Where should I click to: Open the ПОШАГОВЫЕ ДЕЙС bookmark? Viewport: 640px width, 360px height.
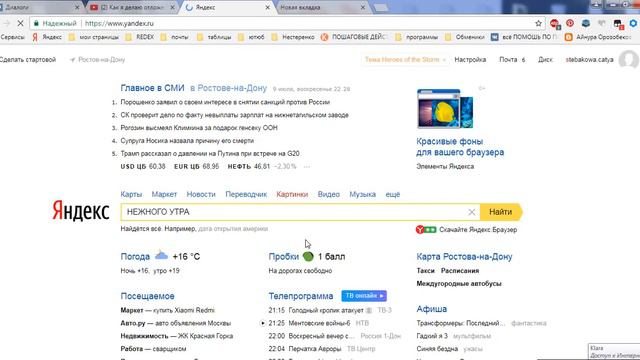[x=353, y=37]
